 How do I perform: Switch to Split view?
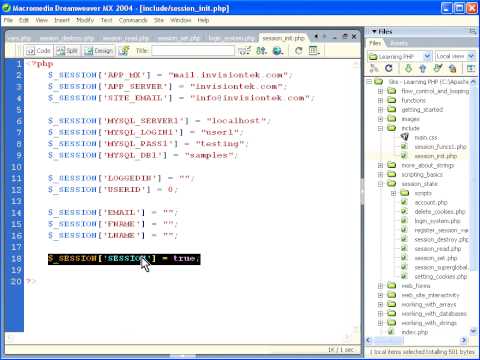(67, 51)
